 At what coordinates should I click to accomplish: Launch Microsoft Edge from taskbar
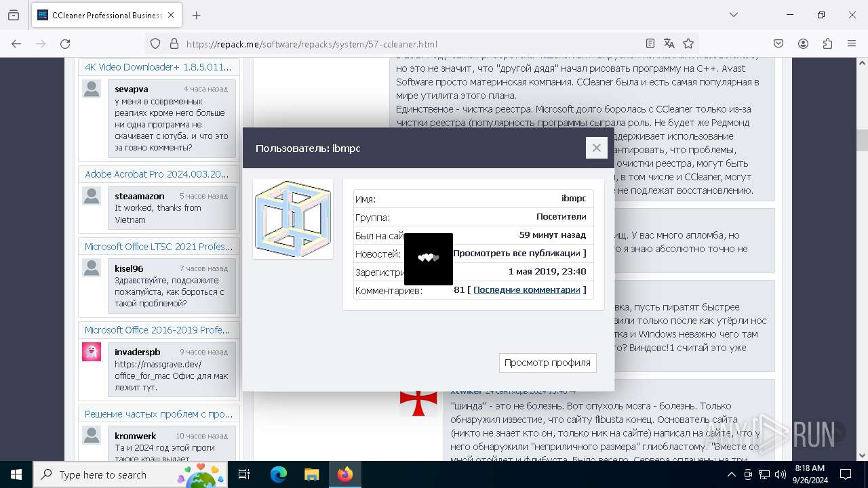pyautogui.click(x=279, y=474)
